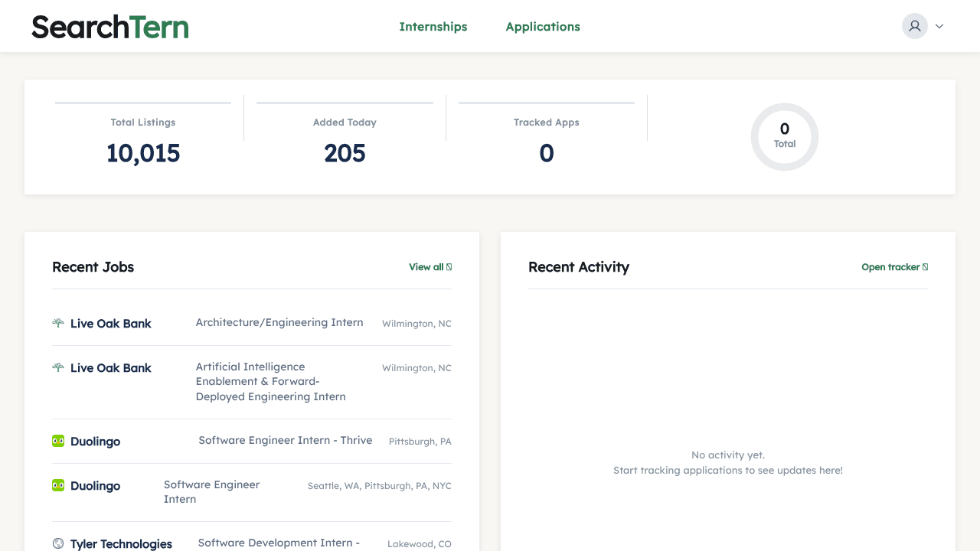Select the Tyler Technologies company name
This screenshot has height=551, width=980.
(121, 544)
